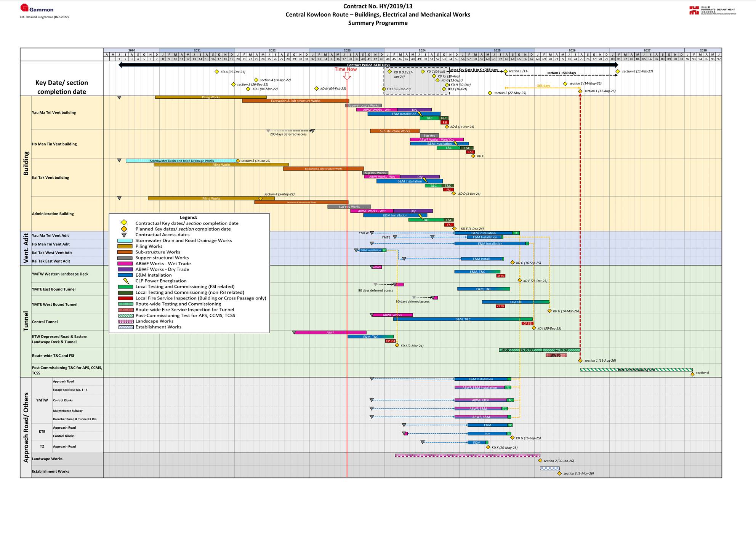The width and height of the screenshot is (756, 535).
Task: Click the CLP Power Energization lightning icon in legend
Action: [x=125, y=281]
